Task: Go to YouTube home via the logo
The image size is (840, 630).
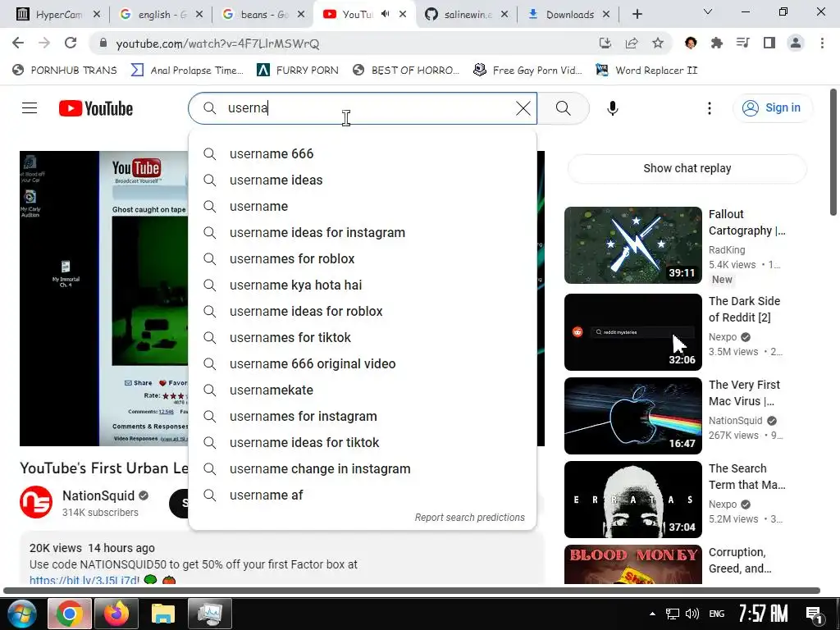Action: click(x=96, y=108)
